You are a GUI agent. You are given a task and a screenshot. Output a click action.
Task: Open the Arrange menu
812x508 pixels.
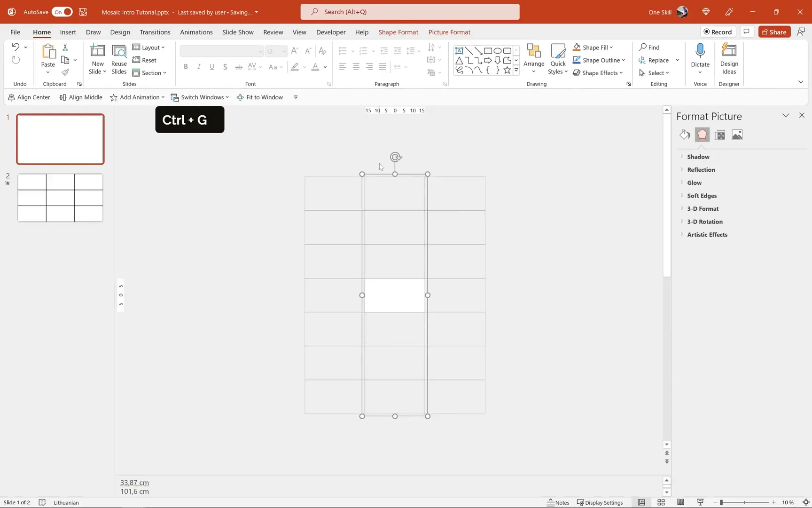click(x=534, y=59)
